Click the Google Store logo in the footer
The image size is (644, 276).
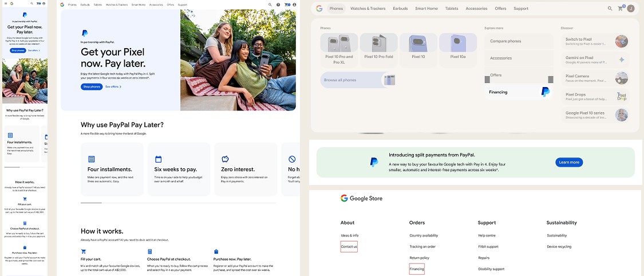click(x=361, y=198)
